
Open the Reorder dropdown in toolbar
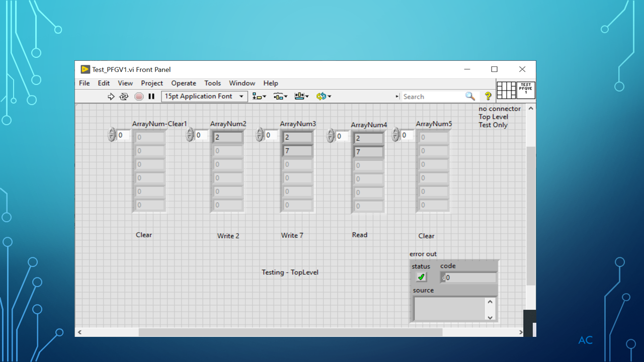point(324,97)
